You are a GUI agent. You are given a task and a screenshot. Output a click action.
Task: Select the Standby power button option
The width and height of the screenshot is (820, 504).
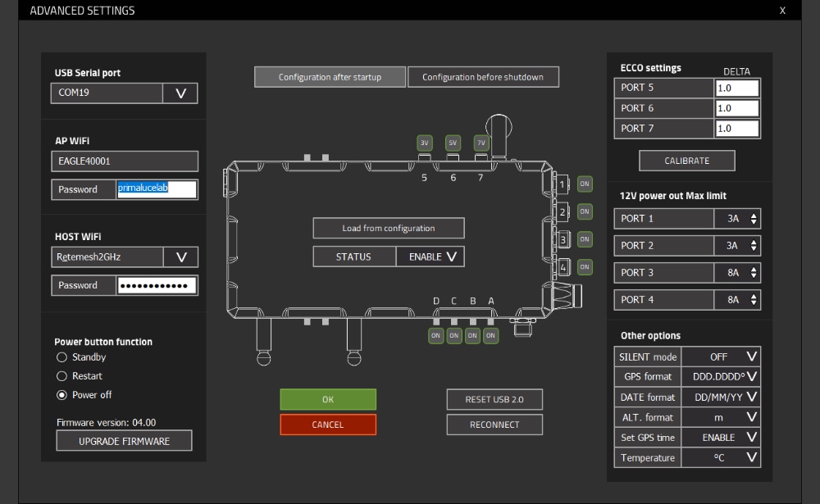coord(61,356)
